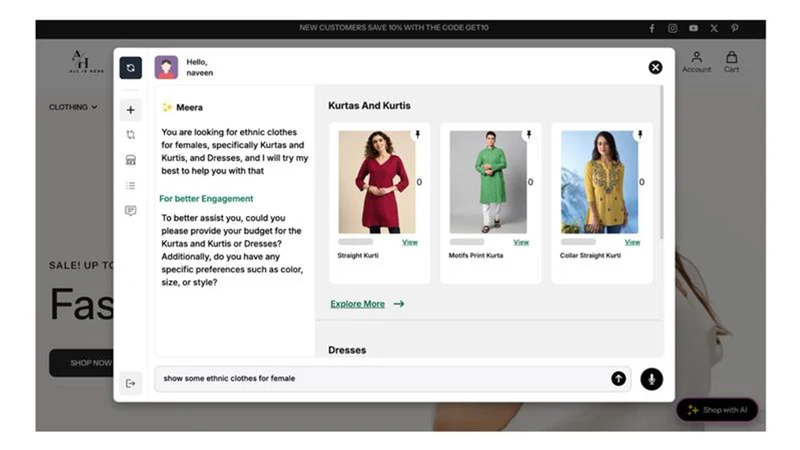Open the compare icon in sidebar
800x450 pixels.
131,135
